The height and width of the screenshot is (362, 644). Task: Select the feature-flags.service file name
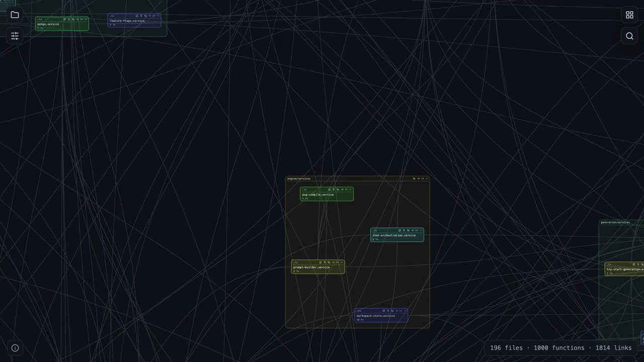point(127,21)
